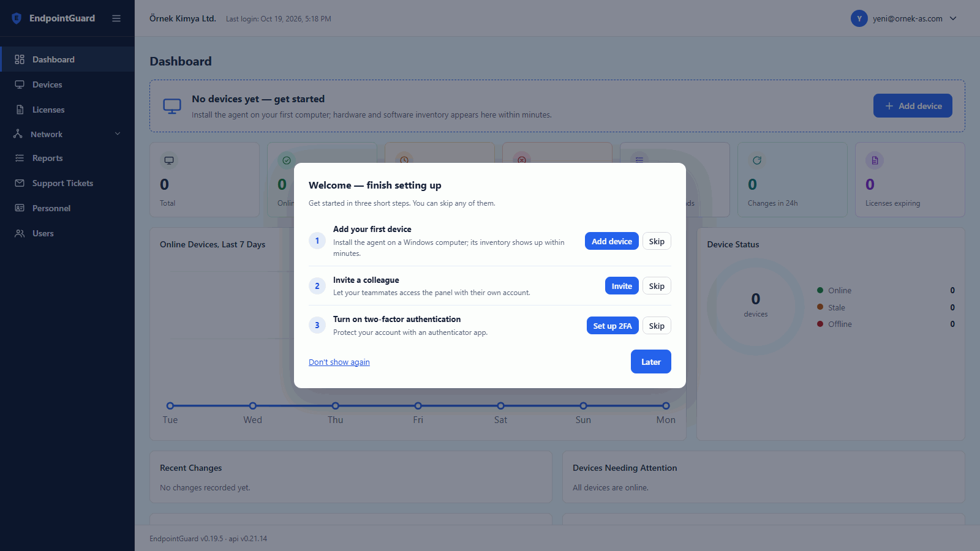This screenshot has width=980, height=551.
Task: Click the Mon data point on the chart
Action: 666,406
